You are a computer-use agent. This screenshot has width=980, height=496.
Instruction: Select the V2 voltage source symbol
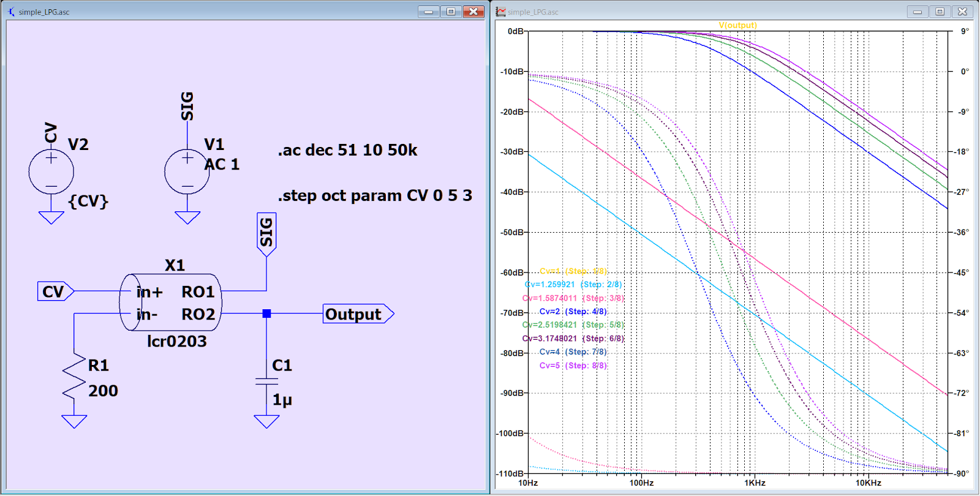(51, 171)
